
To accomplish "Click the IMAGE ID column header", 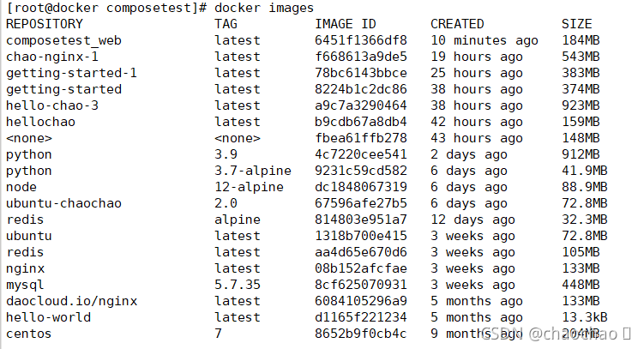I will tap(345, 24).
